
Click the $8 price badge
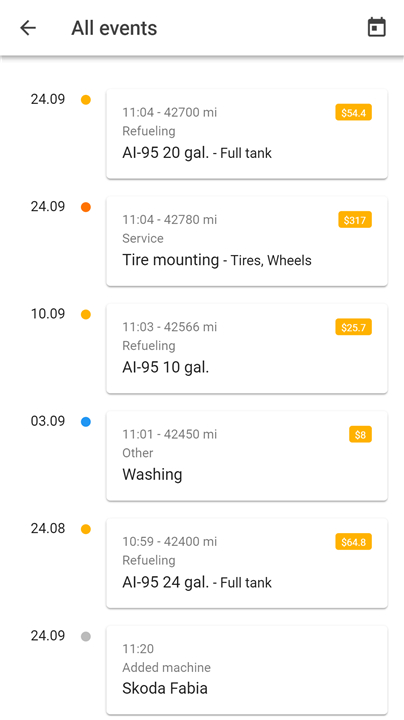(360, 434)
